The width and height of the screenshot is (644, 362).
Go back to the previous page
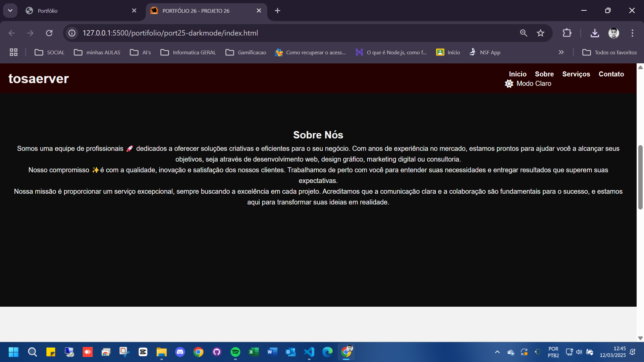tap(12, 33)
